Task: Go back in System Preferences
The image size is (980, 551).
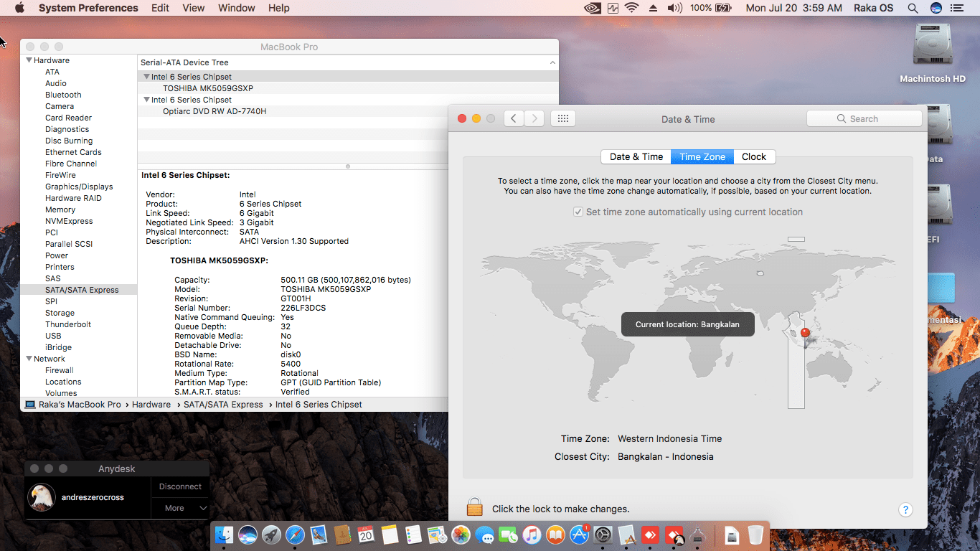Action: point(514,119)
